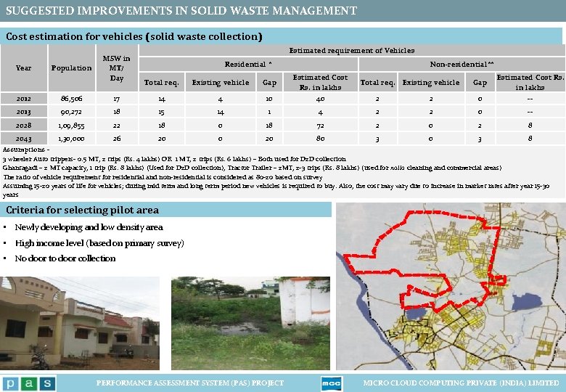Click the photo of overgrown vacant plot
Image resolution: width=566 pixels, height=392 pixels.
pos(250,323)
